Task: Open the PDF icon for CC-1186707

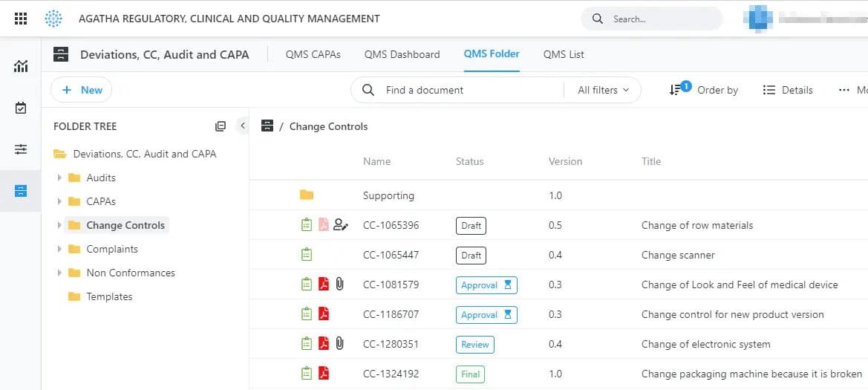Action: pos(324,314)
